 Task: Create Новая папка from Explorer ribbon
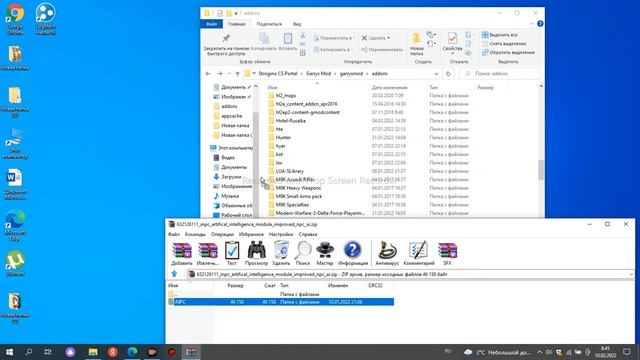pyautogui.click(x=416, y=44)
